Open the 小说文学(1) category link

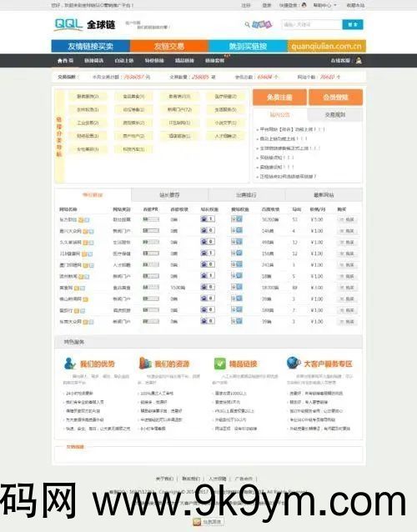point(226,123)
